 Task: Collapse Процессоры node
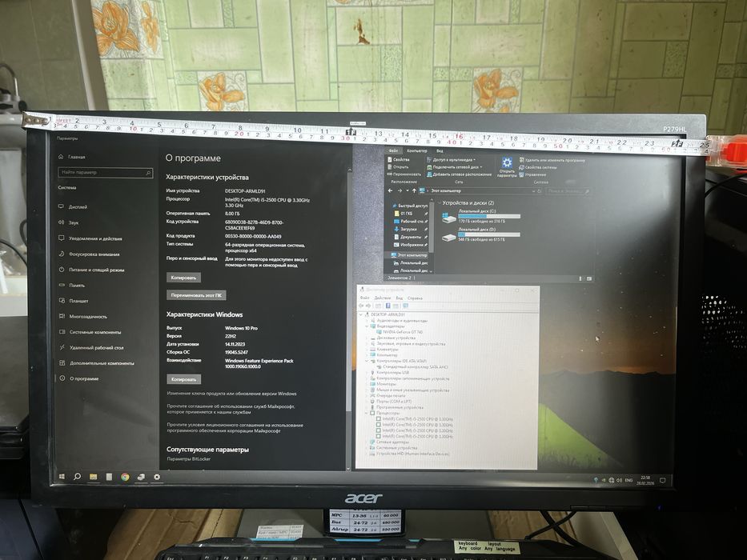tap(367, 413)
